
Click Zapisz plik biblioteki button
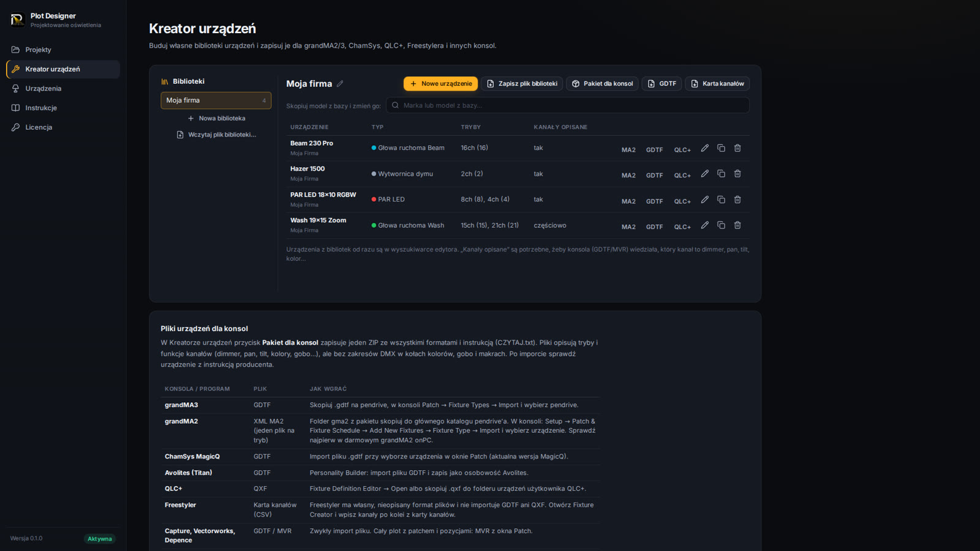click(522, 84)
